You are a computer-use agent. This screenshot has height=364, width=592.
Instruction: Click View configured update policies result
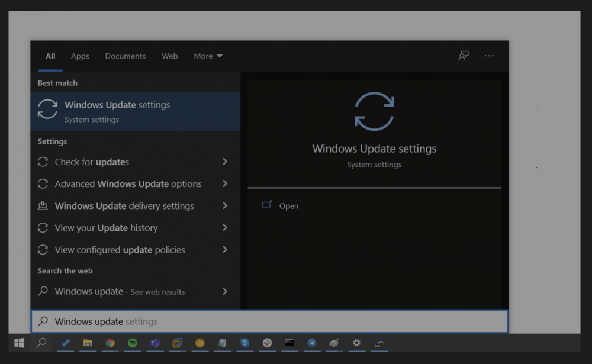click(120, 250)
